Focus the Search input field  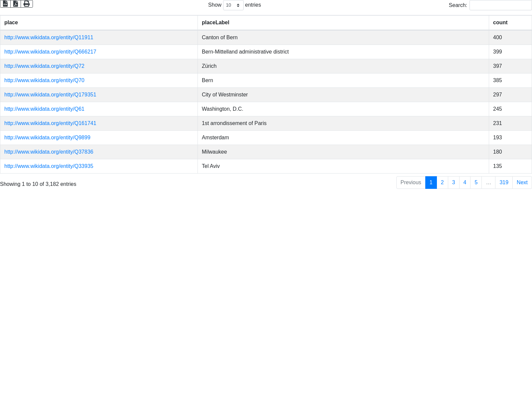[500, 5]
